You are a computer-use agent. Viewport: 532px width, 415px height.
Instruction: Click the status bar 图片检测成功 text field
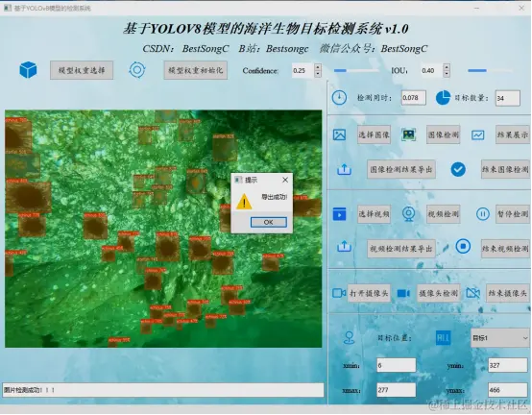(163, 390)
